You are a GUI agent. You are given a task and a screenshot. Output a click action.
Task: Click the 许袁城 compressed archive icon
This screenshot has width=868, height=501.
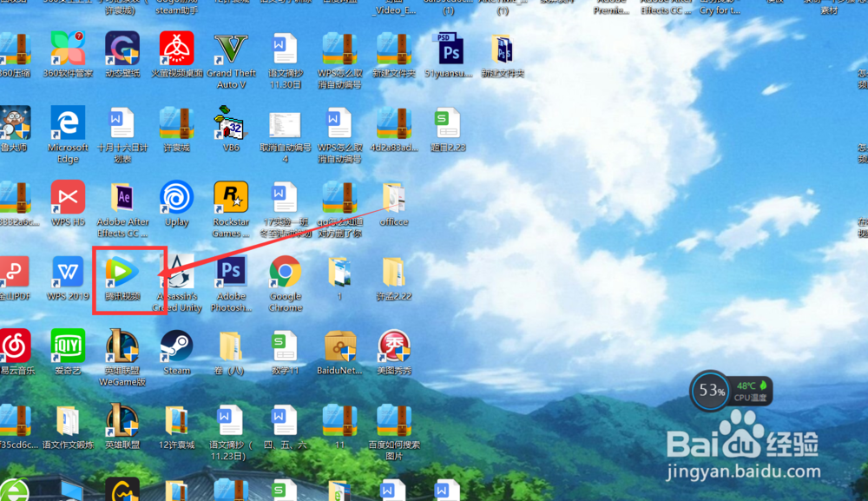pos(176,122)
